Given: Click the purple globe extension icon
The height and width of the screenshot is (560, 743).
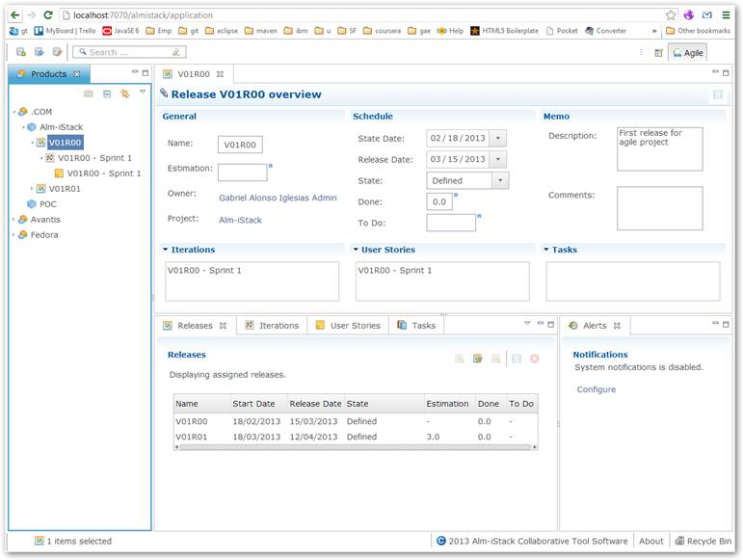Looking at the screenshot, I should (x=688, y=15).
